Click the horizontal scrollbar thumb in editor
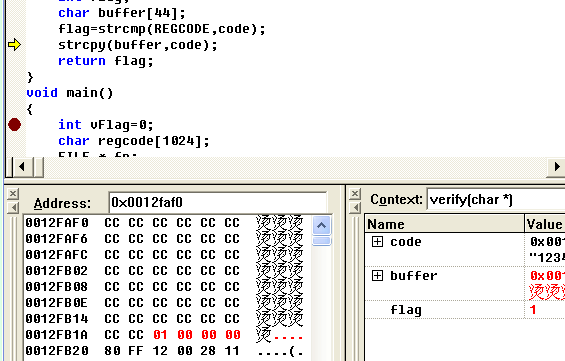Image resolution: width=565 pixels, height=361 pixels. pyautogui.click(x=39, y=167)
